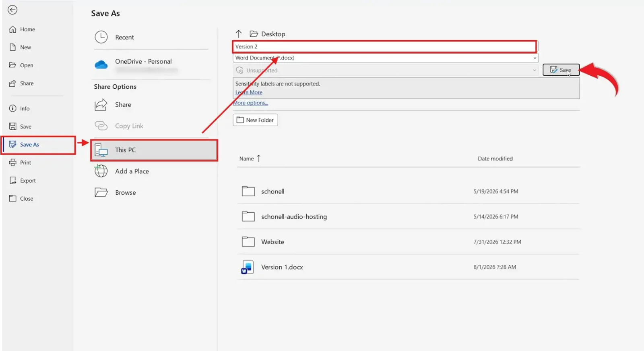The width and height of the screenshot is (644, 351).
Task: Click the Save menu entry in the left sidebar
Action: (20, 127)
